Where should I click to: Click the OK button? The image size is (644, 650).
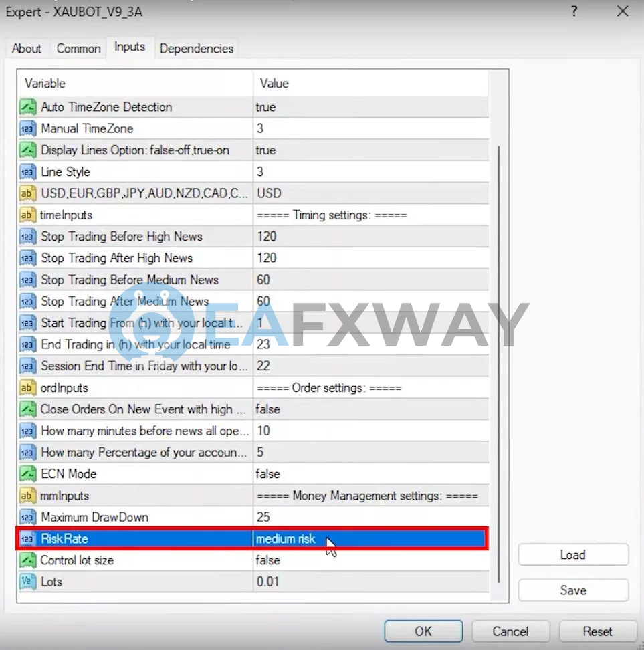[423, 631]
